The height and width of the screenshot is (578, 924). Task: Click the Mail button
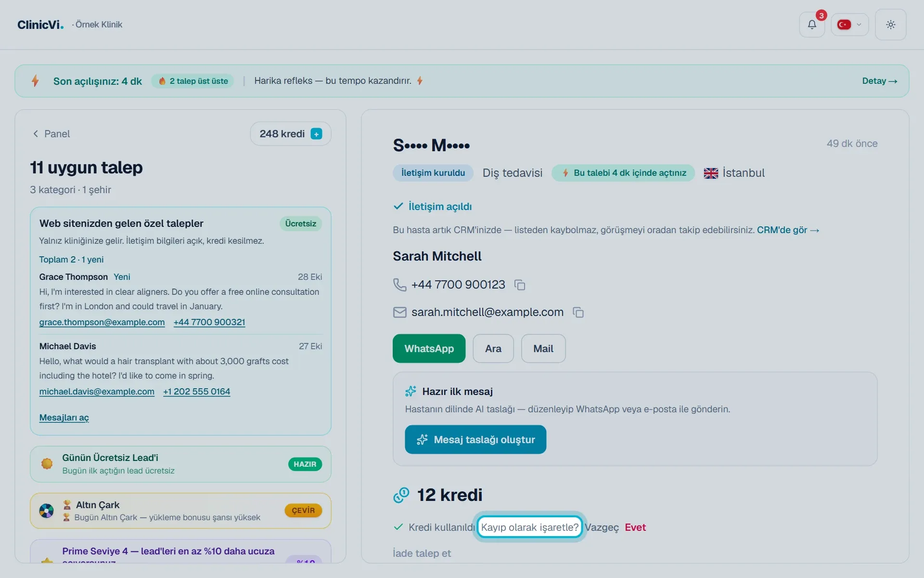[543, 349]
